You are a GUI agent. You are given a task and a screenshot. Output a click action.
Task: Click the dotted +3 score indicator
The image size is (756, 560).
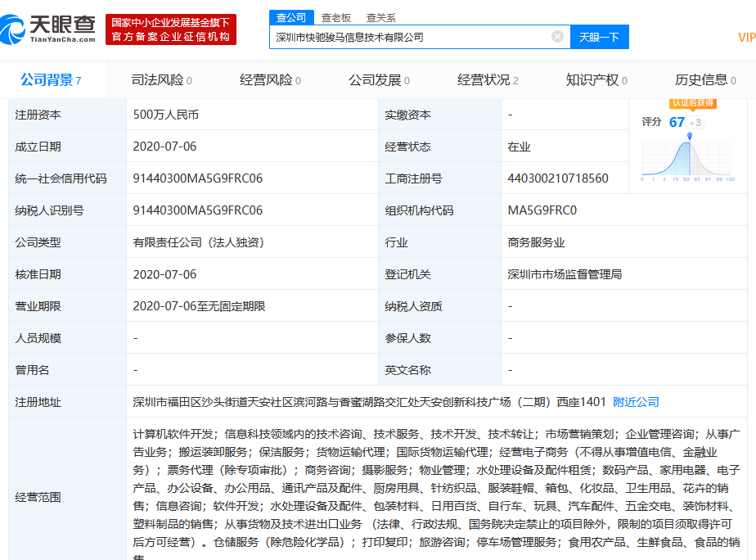pos(695,121)
